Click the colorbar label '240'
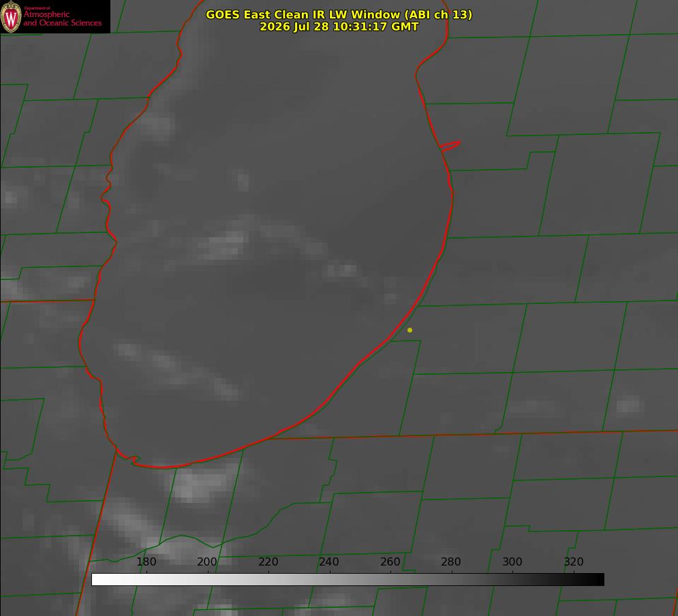678x616 pixels. pyautogui.click(x=329, y=561)
